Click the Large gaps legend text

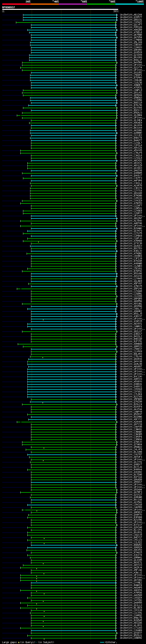click(28, 642)
